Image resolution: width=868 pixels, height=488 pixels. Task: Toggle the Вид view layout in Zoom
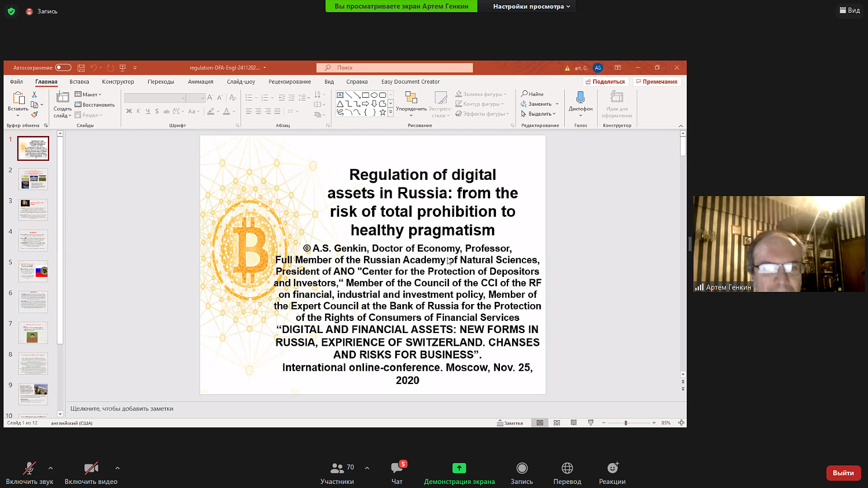(x=849, y=10)
